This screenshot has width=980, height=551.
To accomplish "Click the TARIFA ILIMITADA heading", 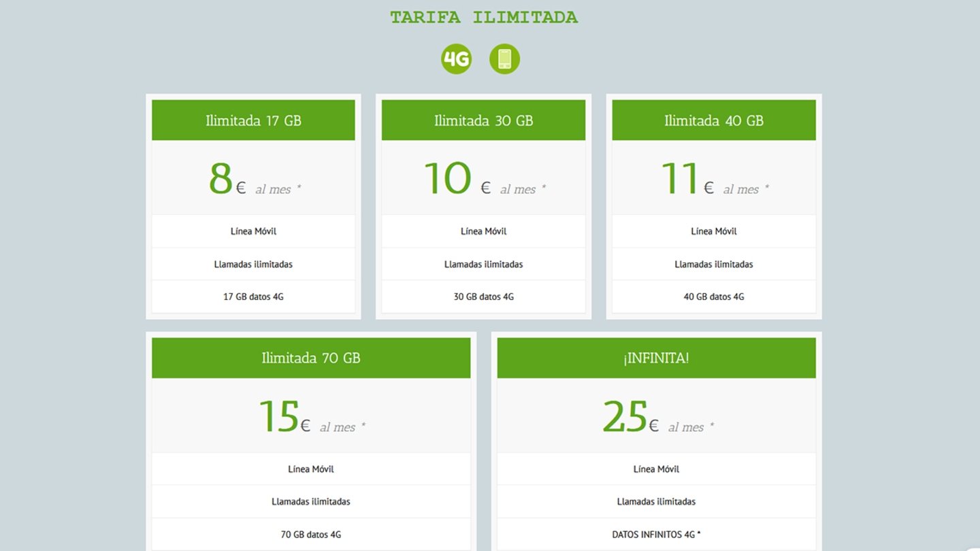I will [484, 17].
